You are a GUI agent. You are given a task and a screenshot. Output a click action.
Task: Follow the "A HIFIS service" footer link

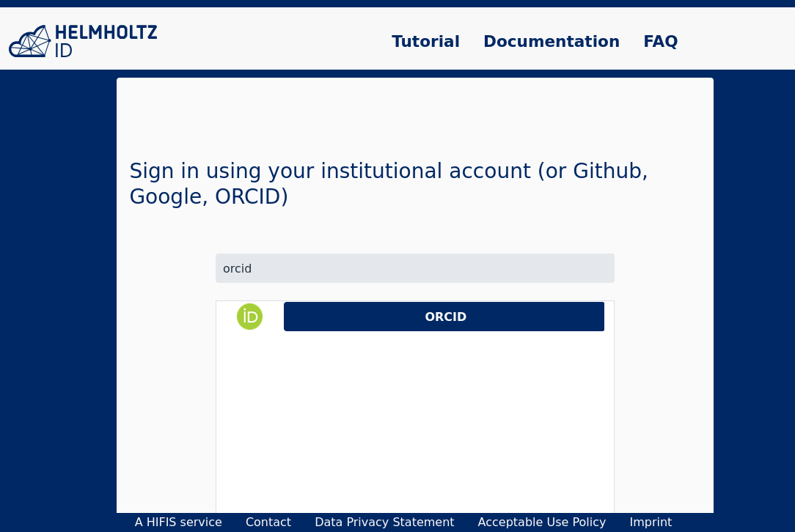(178, 522)
